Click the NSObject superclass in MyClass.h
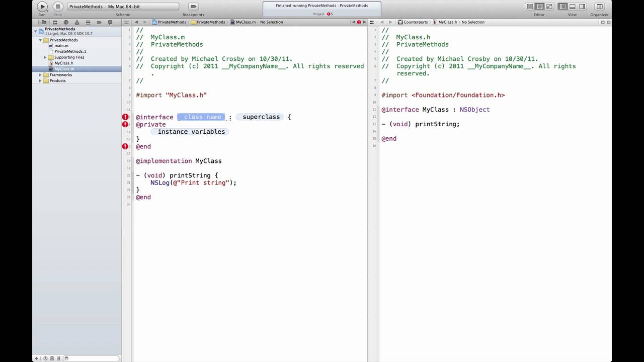Screen dimensions: 644x362 coord(474,110)
